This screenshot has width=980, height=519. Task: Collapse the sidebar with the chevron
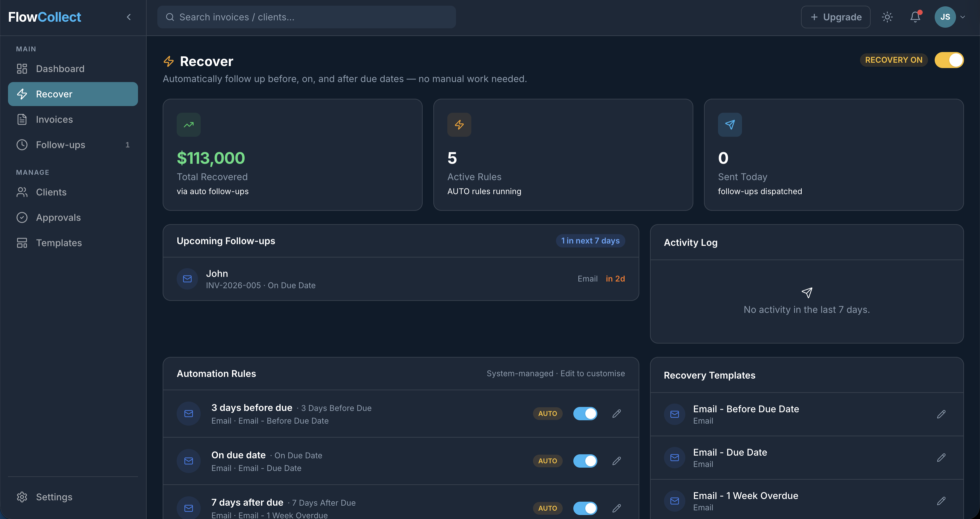coord(129,17)
